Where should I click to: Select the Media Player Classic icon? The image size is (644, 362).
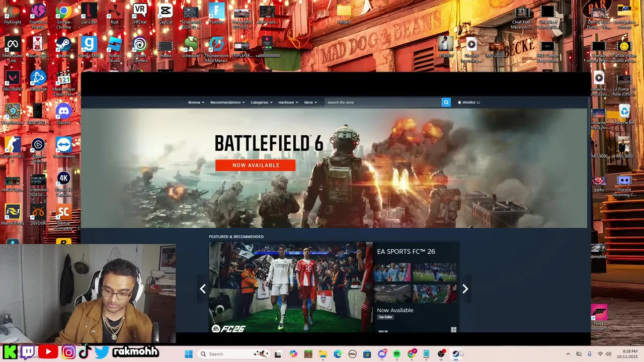click(63, 83)
